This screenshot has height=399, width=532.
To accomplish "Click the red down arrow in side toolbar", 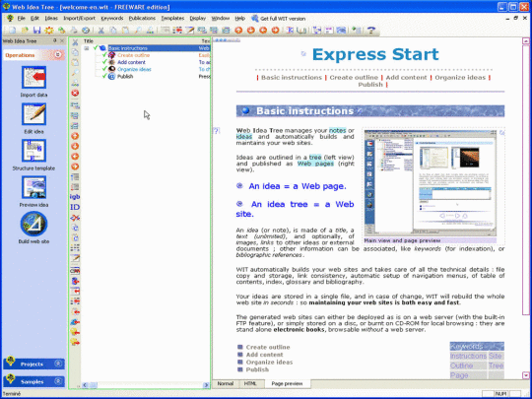I will (x=75, y=146).
